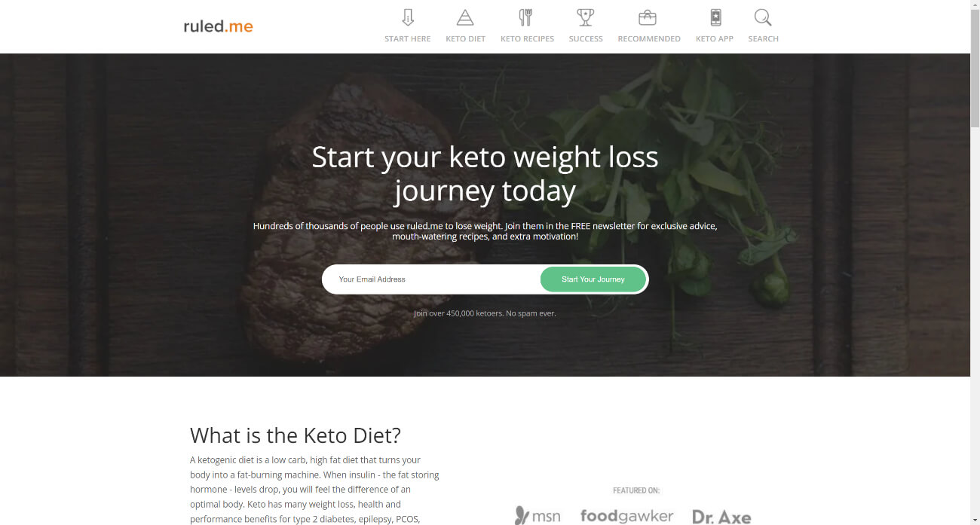
Task: Click the Dr. Axe featured logo
Action: (x=721, y=517)
